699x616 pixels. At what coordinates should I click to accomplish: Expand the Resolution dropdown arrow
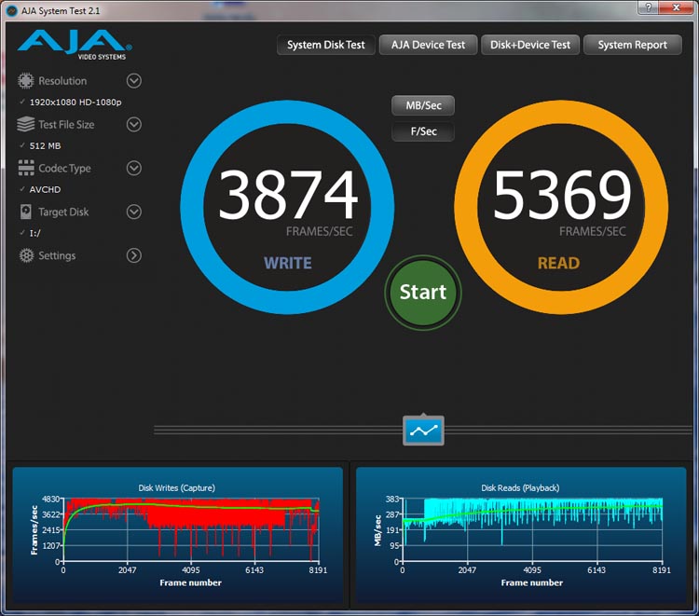[133, 81]
